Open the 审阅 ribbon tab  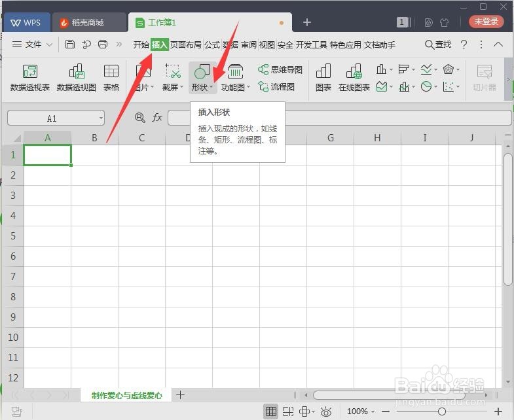point(248,44)
